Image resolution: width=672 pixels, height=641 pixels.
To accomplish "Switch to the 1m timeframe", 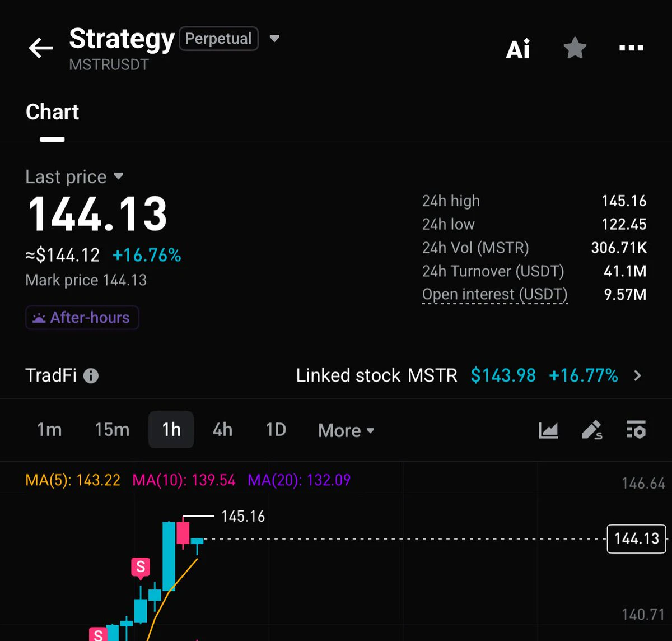I will point(49,430).
